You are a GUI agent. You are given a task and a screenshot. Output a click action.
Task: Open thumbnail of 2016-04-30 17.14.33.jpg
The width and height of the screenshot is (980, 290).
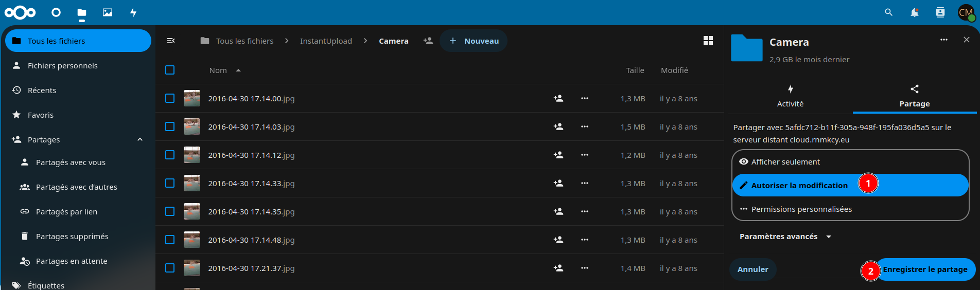(192, 183)
